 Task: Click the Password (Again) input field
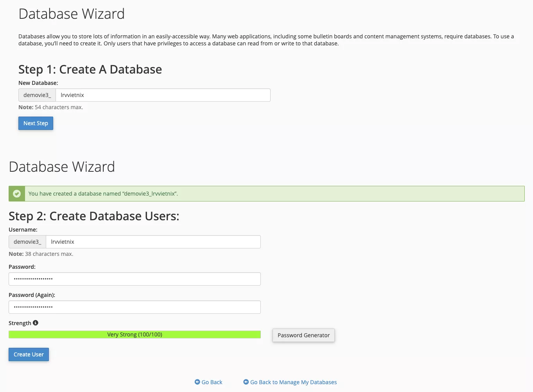click(x=135, y=307)
